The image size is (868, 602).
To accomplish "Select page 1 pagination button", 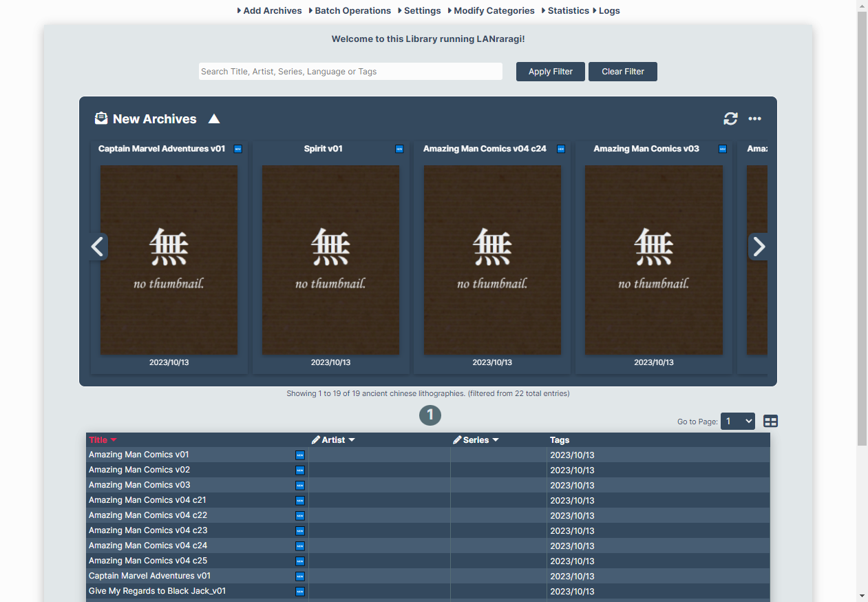I will pyautogui.click(x=430, y=415).
